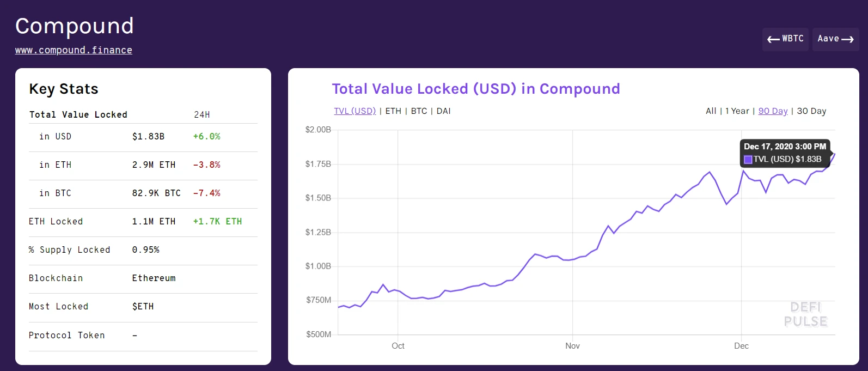Click the TVL (USD) underlined link
Screen dimensions: 868x371
354,111
